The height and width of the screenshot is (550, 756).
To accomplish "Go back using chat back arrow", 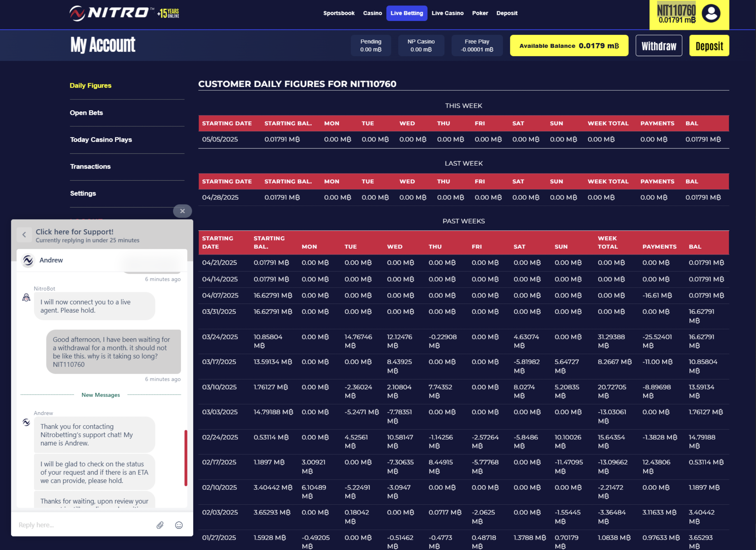I will point(24,235).
